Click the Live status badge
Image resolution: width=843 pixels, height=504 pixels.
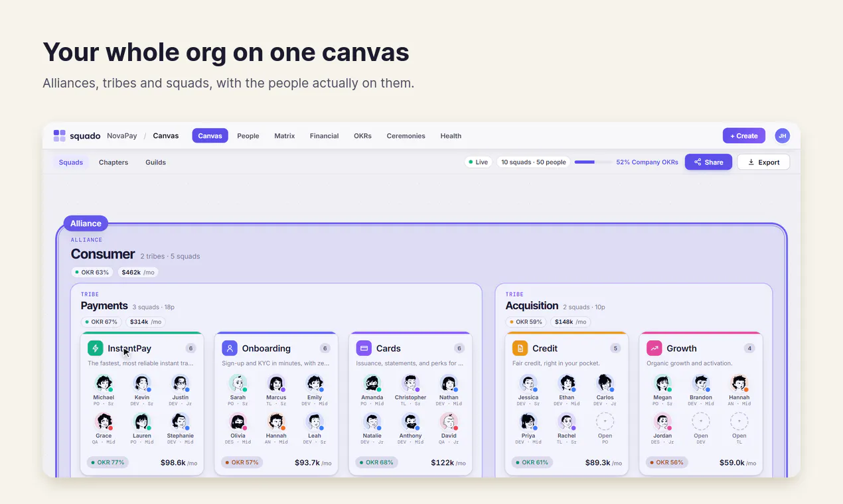click(x=478, y=162)
